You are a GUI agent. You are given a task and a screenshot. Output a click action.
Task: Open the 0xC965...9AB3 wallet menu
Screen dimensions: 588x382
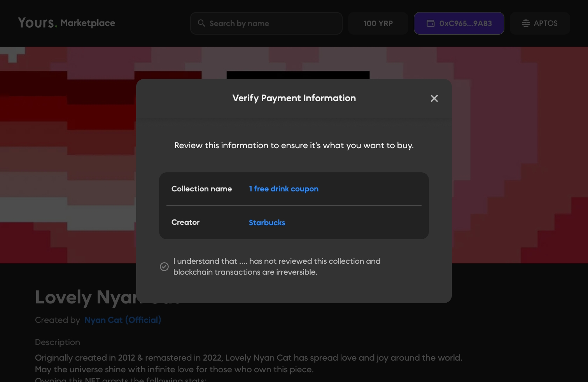[x=459, y=23]
